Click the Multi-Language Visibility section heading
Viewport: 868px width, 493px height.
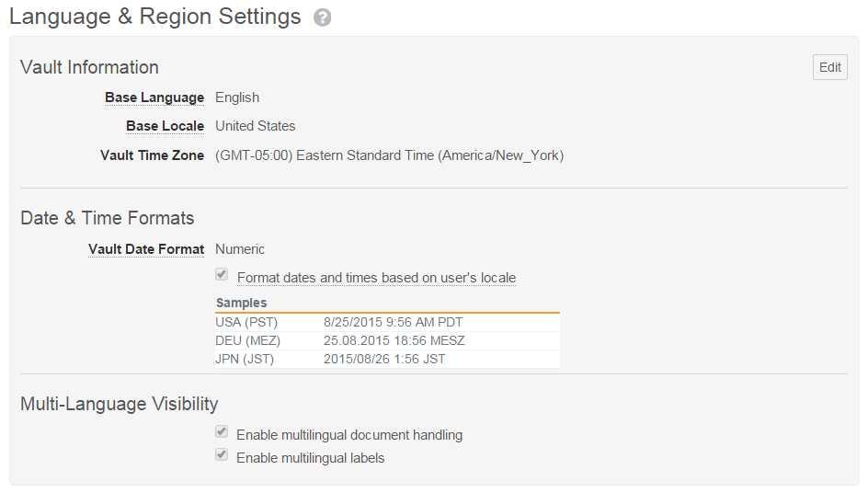(120, 404)
